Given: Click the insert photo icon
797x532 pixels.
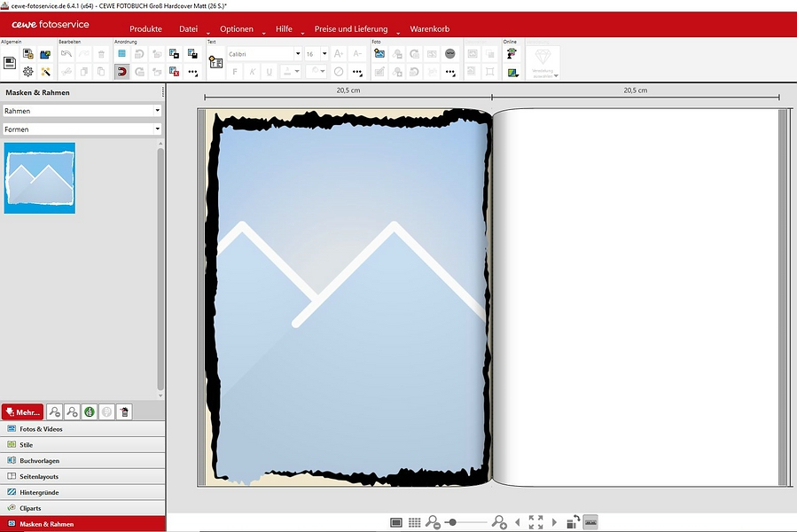Looking at the screenshot, I should (x=379, y=53).
